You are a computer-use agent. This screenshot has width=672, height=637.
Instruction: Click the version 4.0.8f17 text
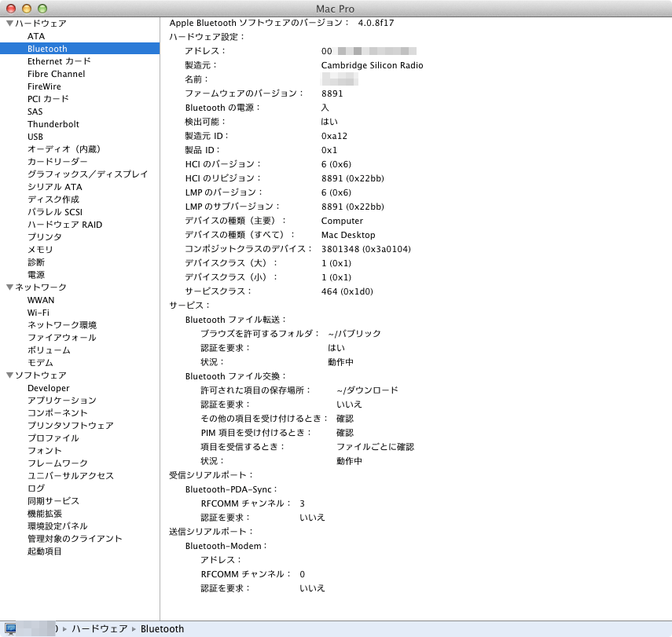tap(376, 23)
